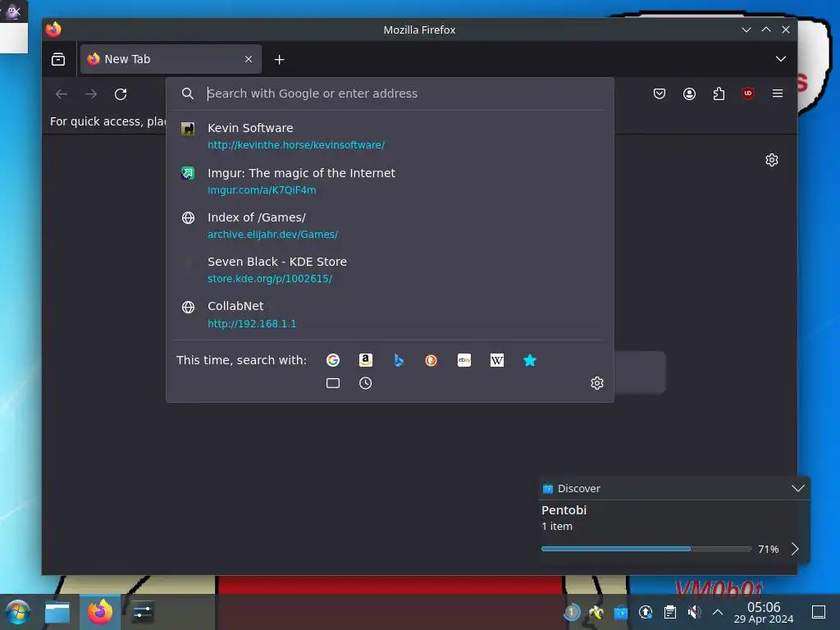This screenshot has height=630, width=840.
Task: Open Firefox View recent browsing button
Action: click(x=58, y=59)
